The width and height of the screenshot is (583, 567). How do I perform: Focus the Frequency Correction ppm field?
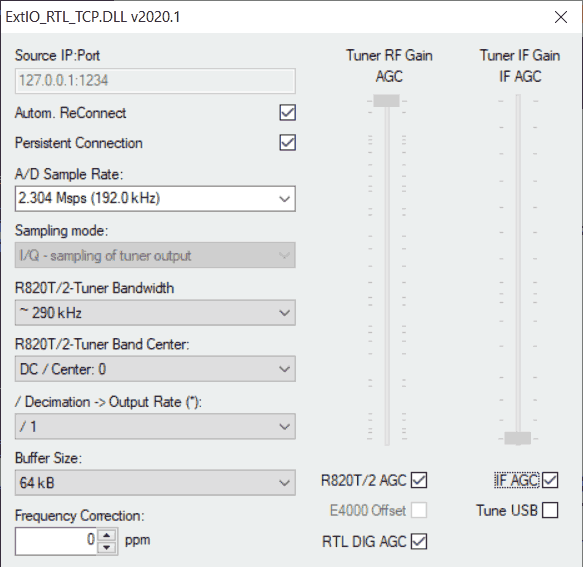point(56,541)
